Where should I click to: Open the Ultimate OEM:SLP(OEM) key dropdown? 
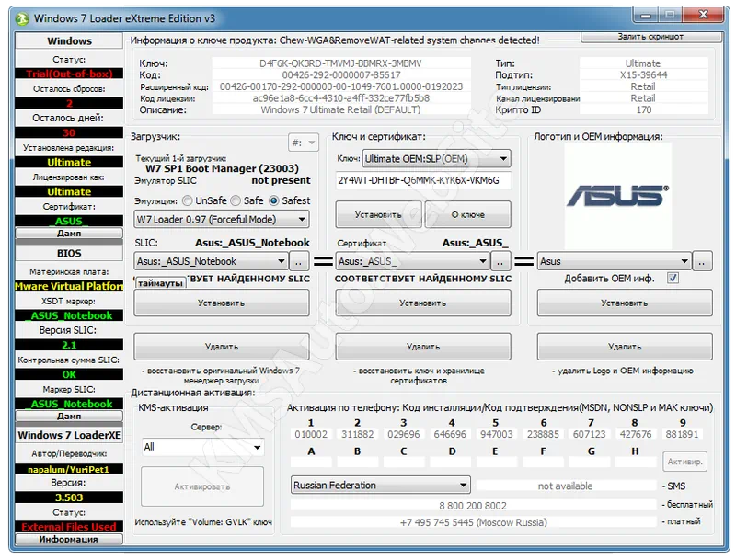(437, 158)
